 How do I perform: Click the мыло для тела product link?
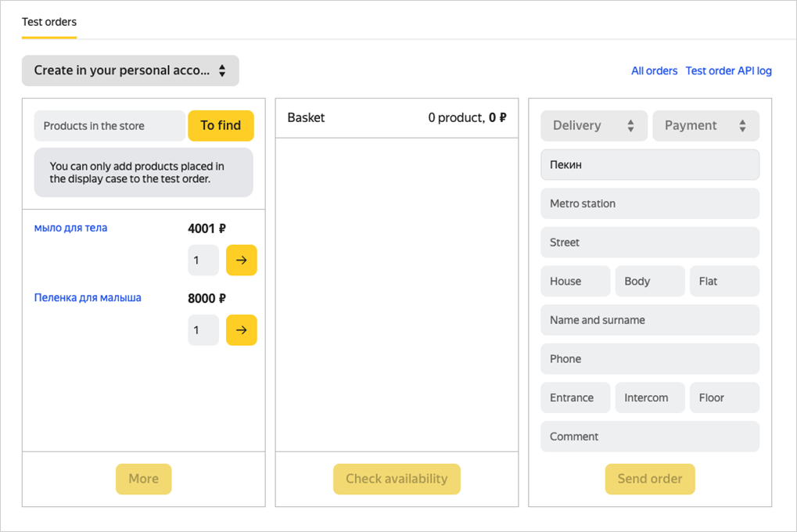coord(70,228)
